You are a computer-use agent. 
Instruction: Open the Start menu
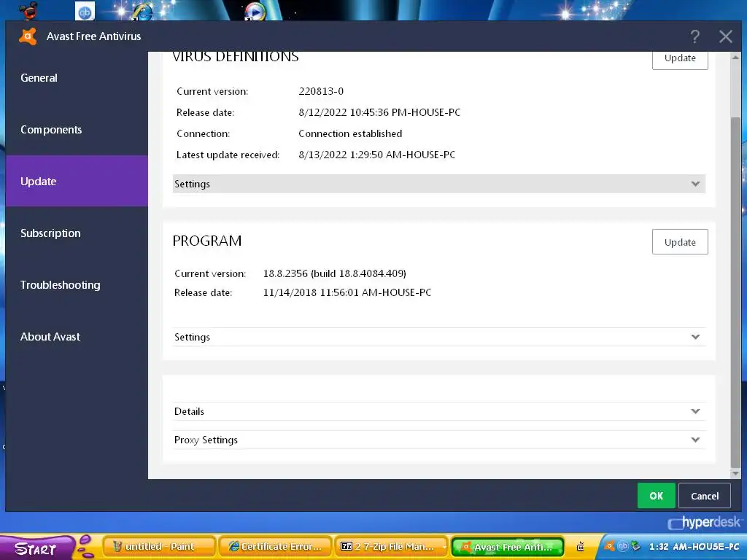point(36,548)
